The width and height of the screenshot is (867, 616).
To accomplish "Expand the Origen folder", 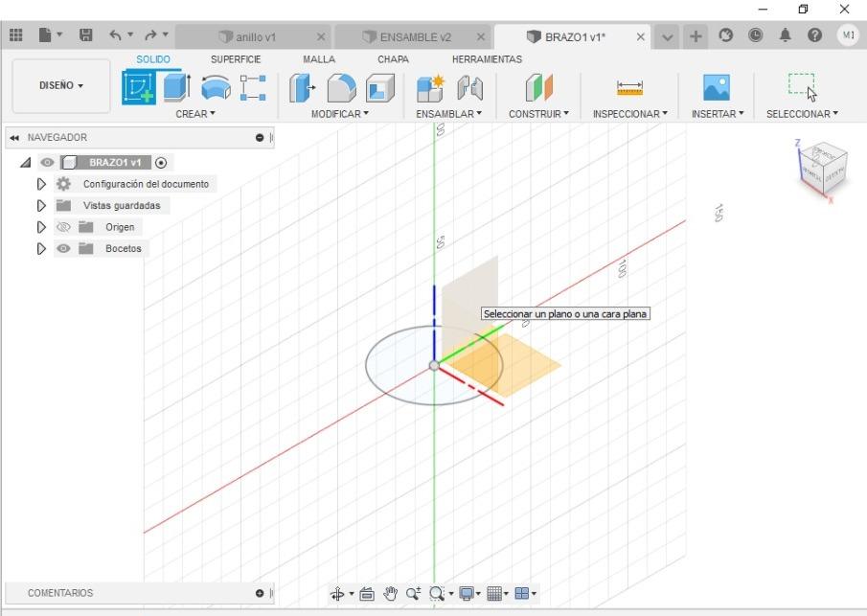I will click(x=41, y=227).
